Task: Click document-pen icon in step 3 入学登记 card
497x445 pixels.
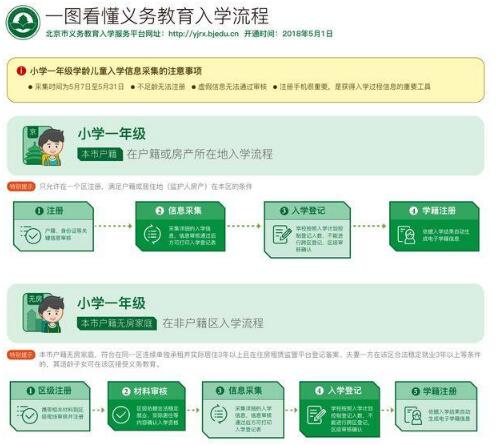Action: coord(282,234)
